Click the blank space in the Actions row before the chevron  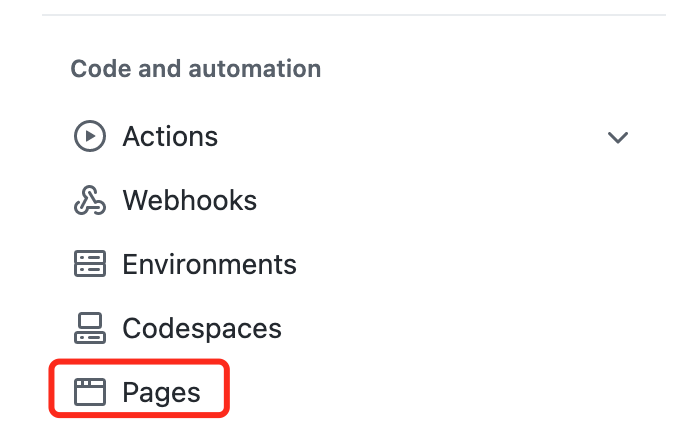click(410, 137)
